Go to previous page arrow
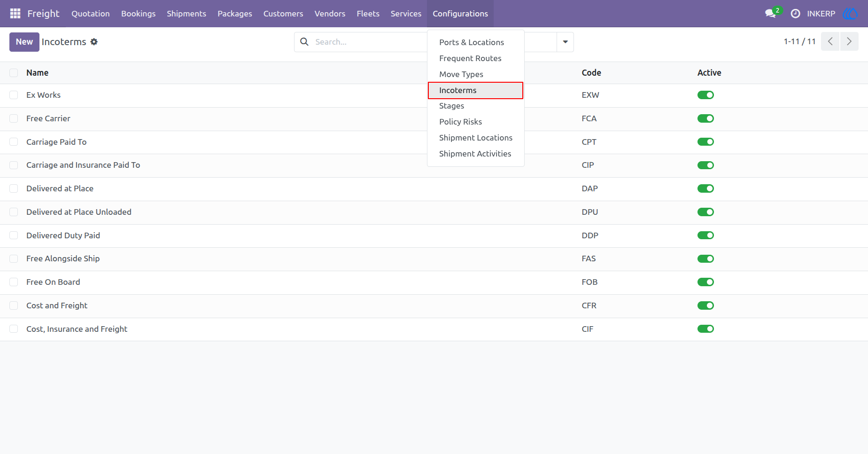 [x=830, y=41]
